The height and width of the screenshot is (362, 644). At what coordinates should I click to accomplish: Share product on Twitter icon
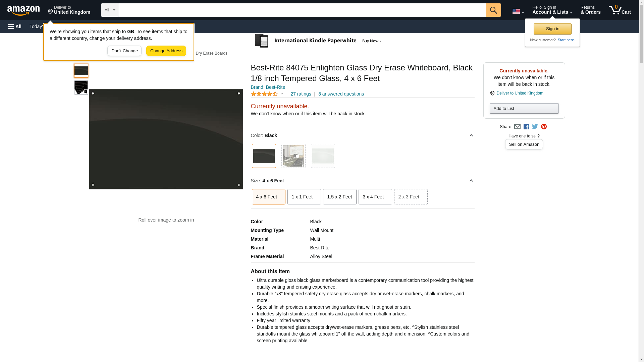[535, 127]
